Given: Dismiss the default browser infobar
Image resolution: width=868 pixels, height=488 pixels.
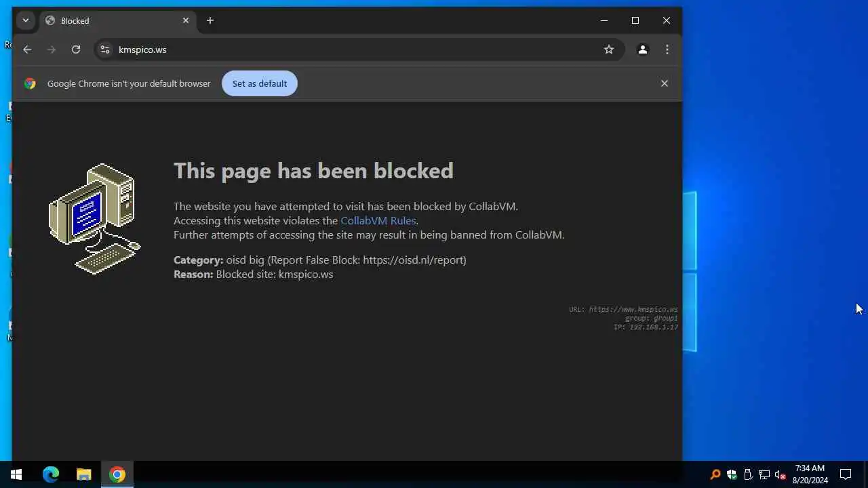Looking at the screenshot, I should pos(665,83).
